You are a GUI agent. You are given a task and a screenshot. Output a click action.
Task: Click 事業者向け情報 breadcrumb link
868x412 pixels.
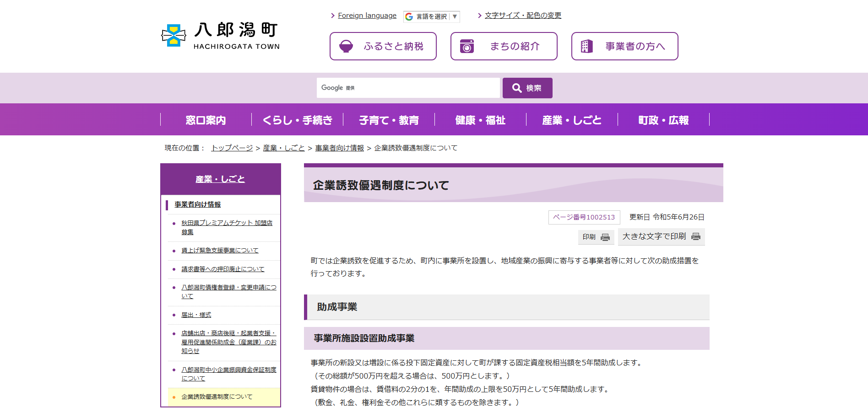pyautogui.click(x=340, y=148)
